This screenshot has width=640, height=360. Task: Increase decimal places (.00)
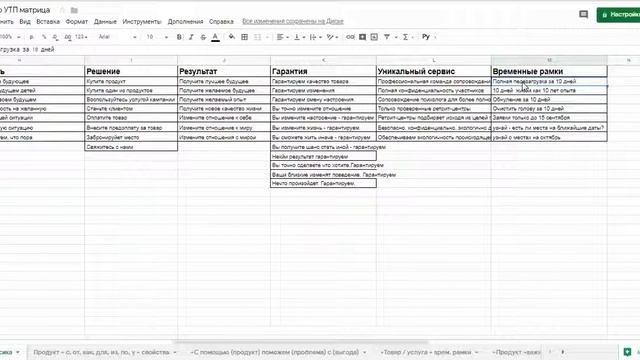pyautogui.click(x=68, y=37)
